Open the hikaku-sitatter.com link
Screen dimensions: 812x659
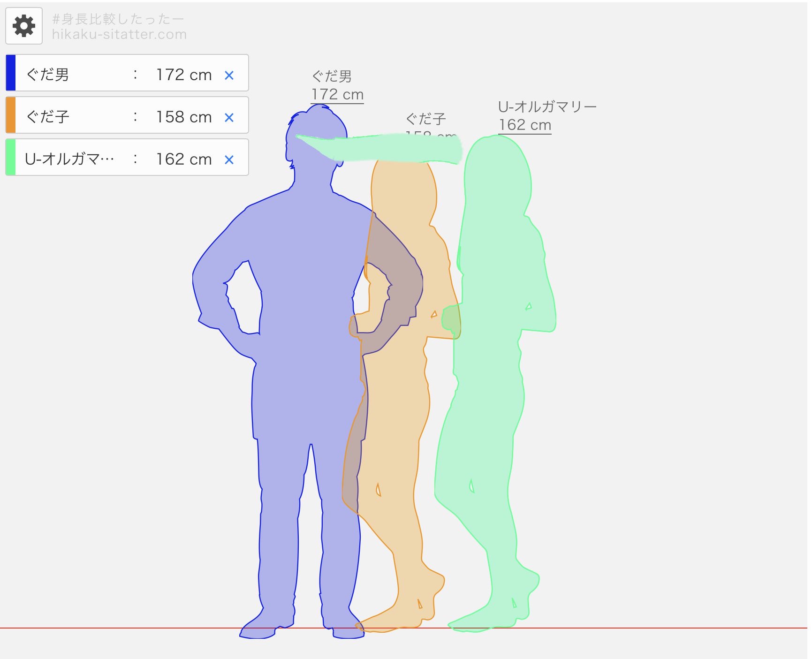[119, 34]
